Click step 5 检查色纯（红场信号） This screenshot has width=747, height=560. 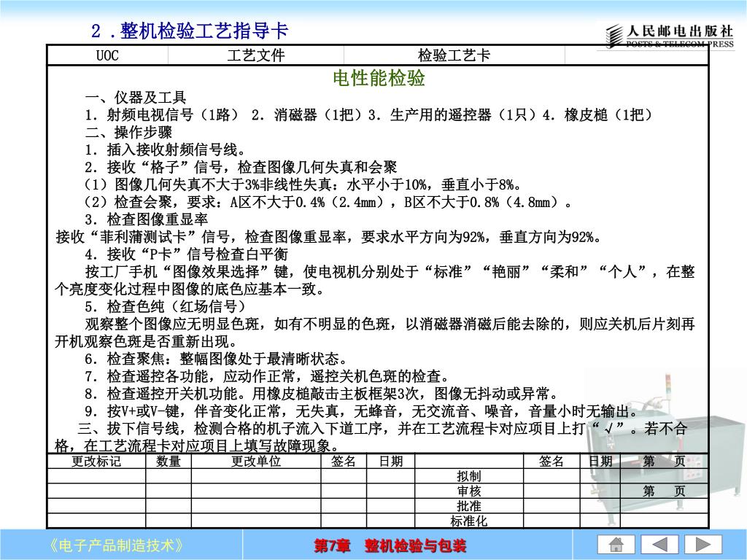click(166, 307)
